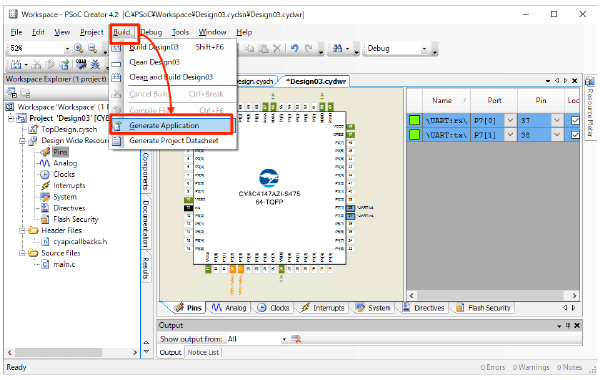Switch to Interrupts bottom tab
The width and height of the screenshot is (600, 380).
(x=323, y=308)
